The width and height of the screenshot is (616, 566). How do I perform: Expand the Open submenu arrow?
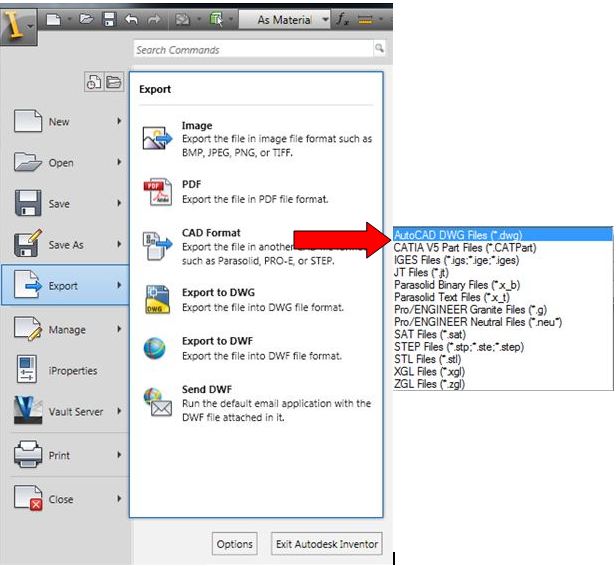[119, 162]
